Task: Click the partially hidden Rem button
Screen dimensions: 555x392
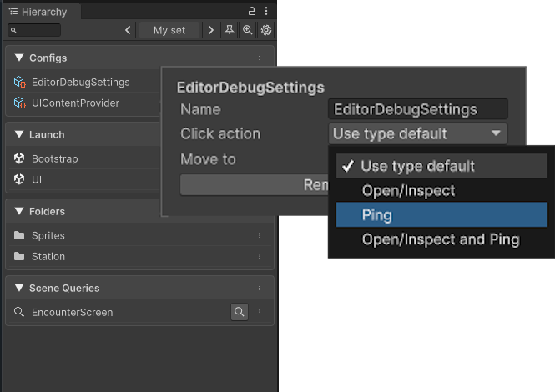Action: tap(255, 184)
